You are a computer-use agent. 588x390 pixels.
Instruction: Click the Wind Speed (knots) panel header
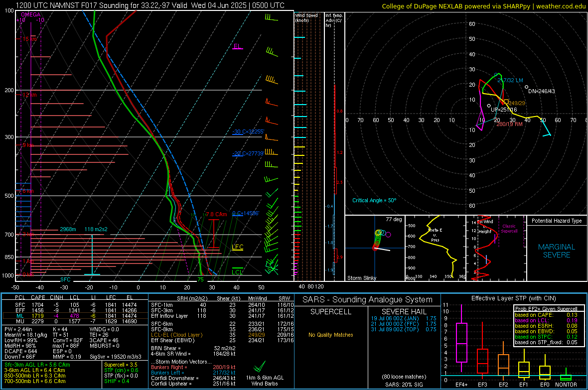tap(306, 17)
